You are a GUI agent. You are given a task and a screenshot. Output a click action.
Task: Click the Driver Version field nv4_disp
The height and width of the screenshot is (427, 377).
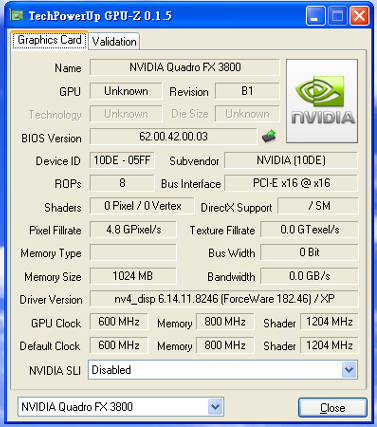[224, 299]
